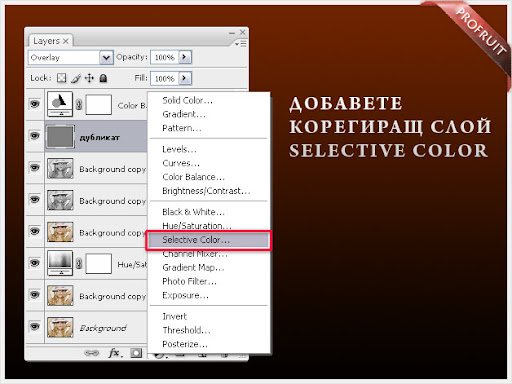Hide the Hue/Sat adjustment layer

point(35,263)
